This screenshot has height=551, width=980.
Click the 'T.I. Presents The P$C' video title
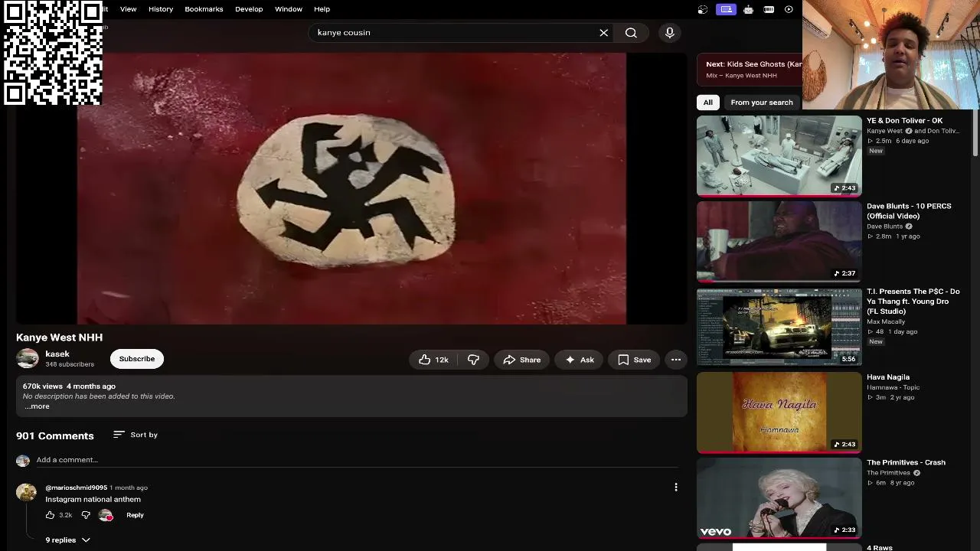coord(913,302)
